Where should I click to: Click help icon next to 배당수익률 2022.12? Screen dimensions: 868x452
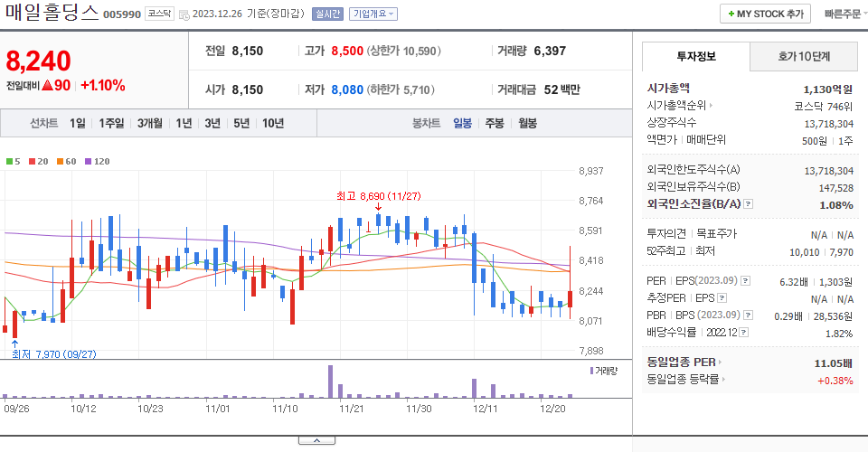click(744, 333)
